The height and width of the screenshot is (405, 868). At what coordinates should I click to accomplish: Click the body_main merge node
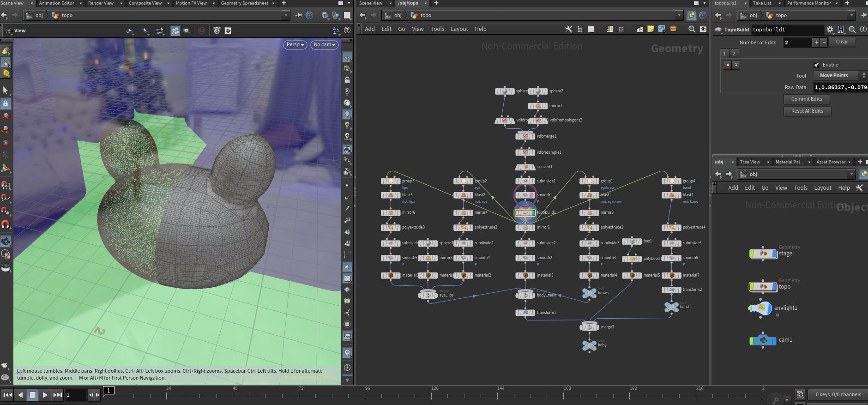[x=525, y=295]
